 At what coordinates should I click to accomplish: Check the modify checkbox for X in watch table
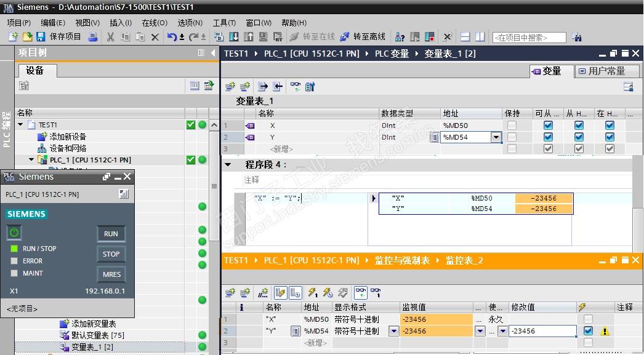pyautogui.click(x=588, y=319)
